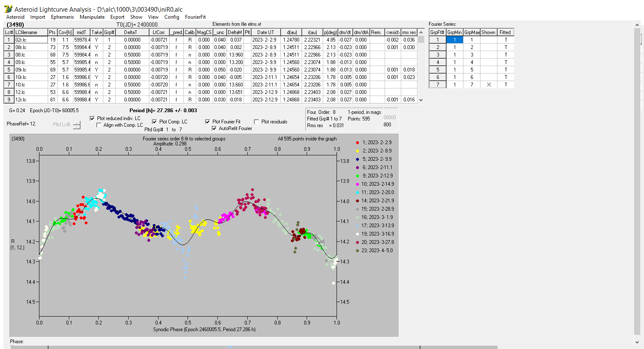Image resolution: width=644 pixels, height=349 pixels.
Task: Select the LCfilename column header
Action: click(31, 32)
